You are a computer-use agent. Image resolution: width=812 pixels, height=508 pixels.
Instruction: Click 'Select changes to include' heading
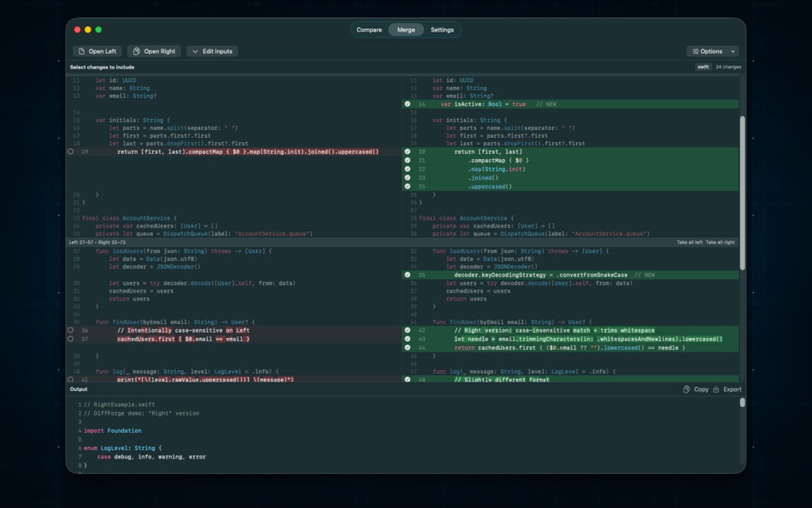pos(102,68)
